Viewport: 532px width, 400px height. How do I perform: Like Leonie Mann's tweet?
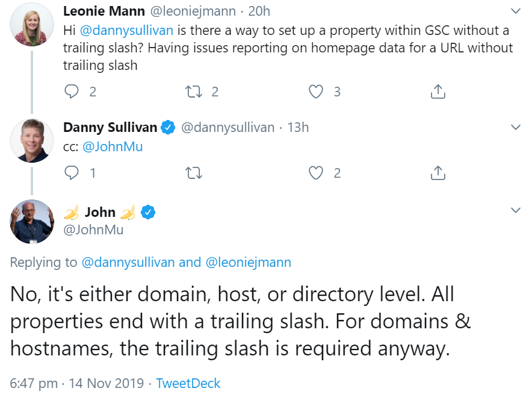[316, 92]
